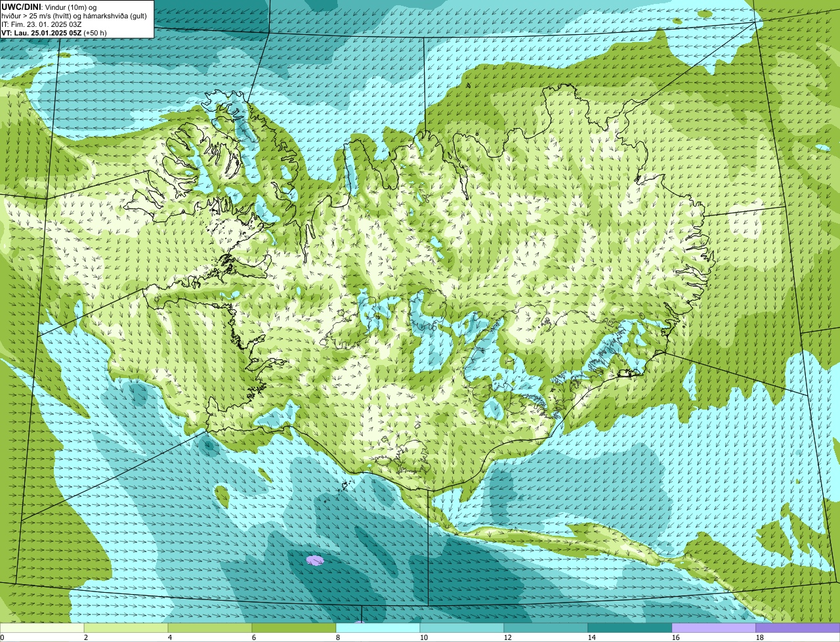Click the light green 2–4 m/s legend swatch
Viewport: 840px width, 642px height.
pos(126,628)
